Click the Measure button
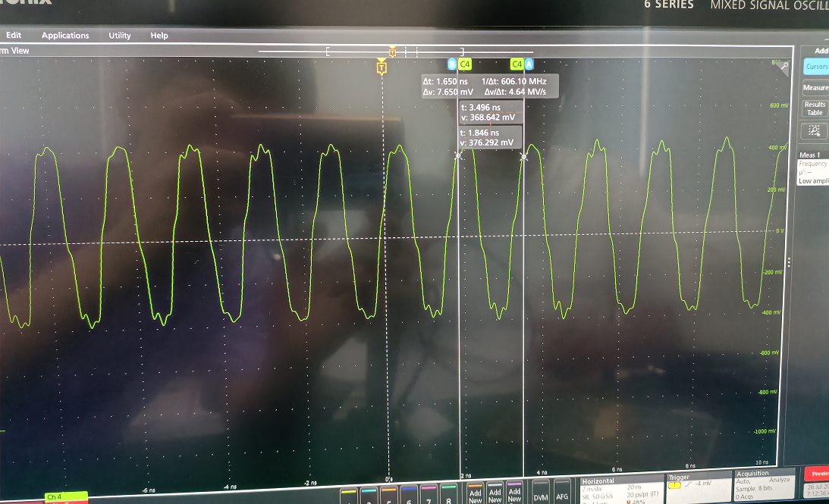 pyautogui.click(x=816, y=88)
